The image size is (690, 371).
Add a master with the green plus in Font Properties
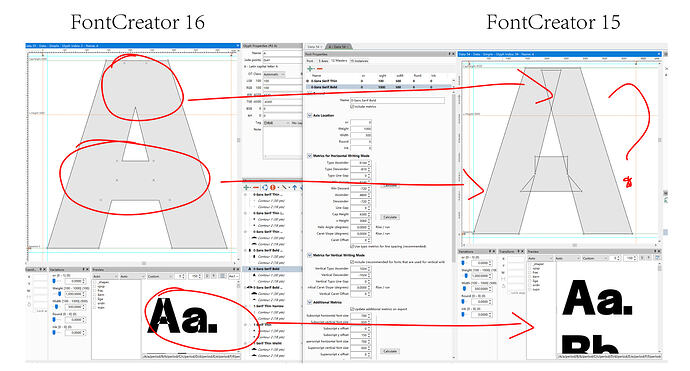[x=311, y=69]
